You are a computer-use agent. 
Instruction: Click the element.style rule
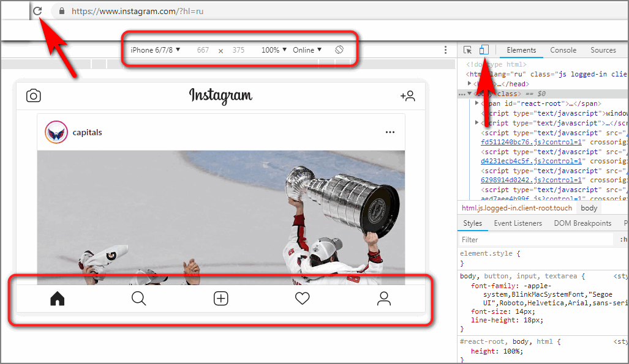(490, 254)
